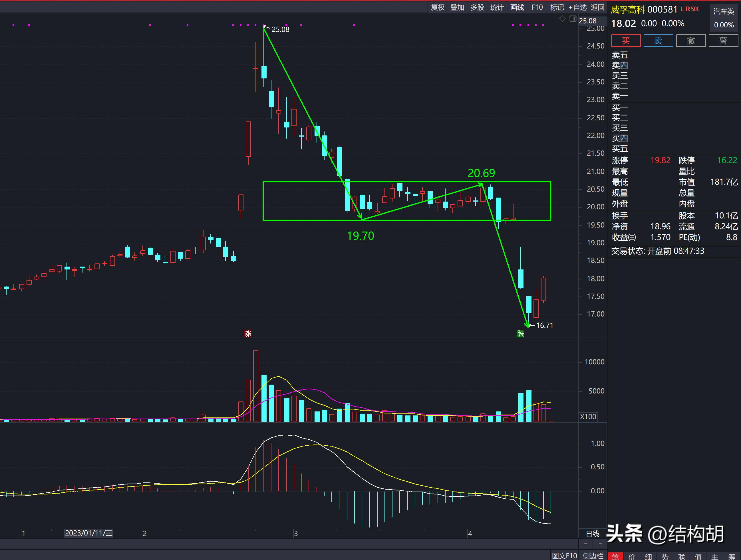
Task: Click the red R margin-trading badge
Action: [x=688, y=9]
